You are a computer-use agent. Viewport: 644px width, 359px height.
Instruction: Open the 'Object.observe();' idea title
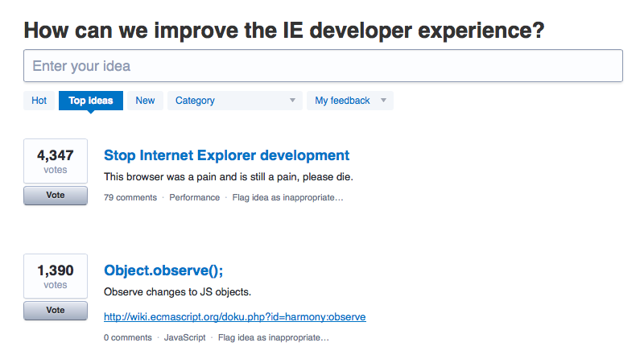pyautogui.click(x=163, y=270)
